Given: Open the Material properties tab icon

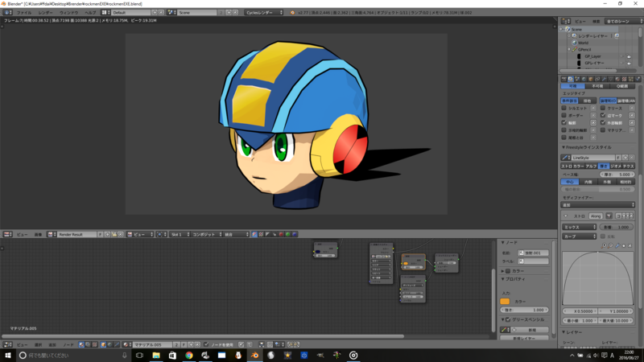Looking at the screenshot, I should click(617, 79).
